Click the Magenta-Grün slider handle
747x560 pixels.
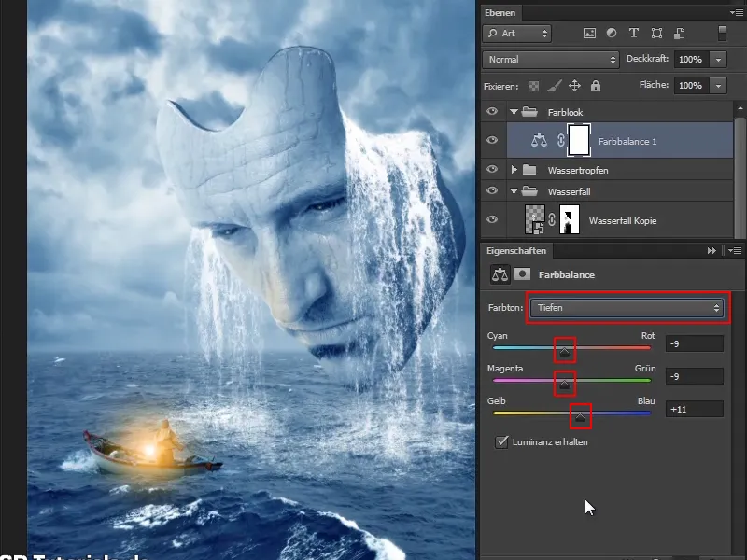click(x=565, y=385)
